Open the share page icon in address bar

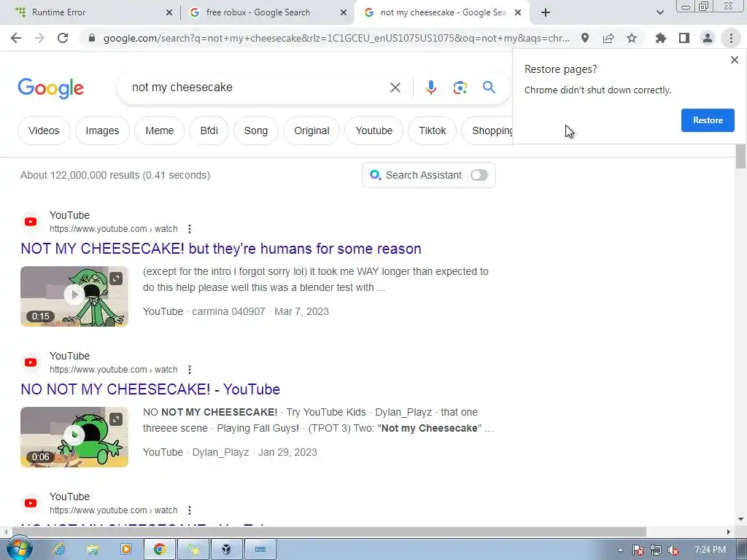pyautogui.click(x=608, y=38)
